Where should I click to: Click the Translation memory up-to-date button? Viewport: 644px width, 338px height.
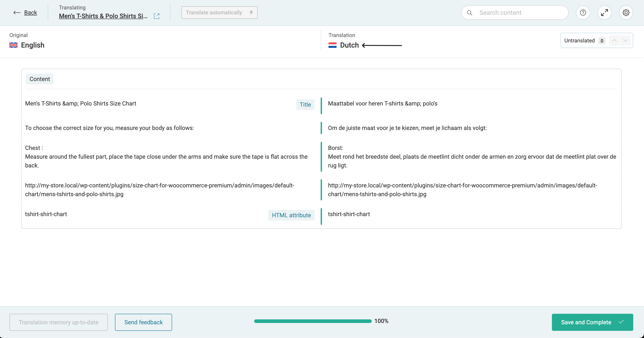[58, 322]
